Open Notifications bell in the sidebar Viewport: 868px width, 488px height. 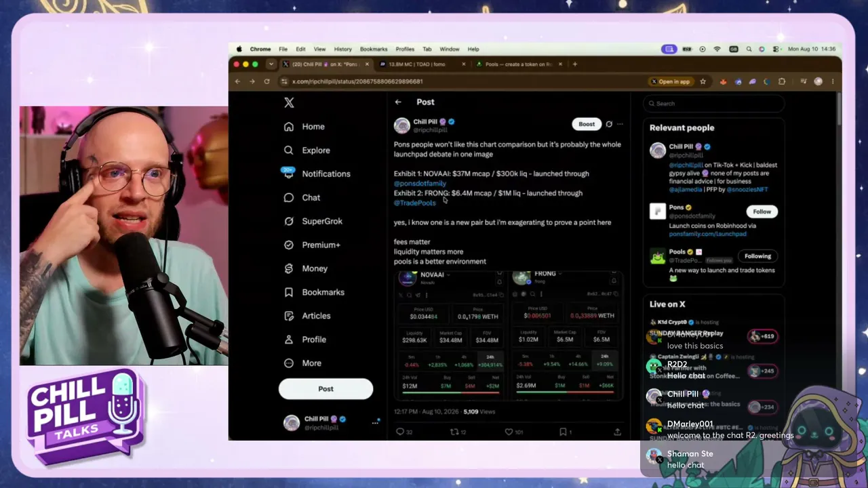coord(289,174)
